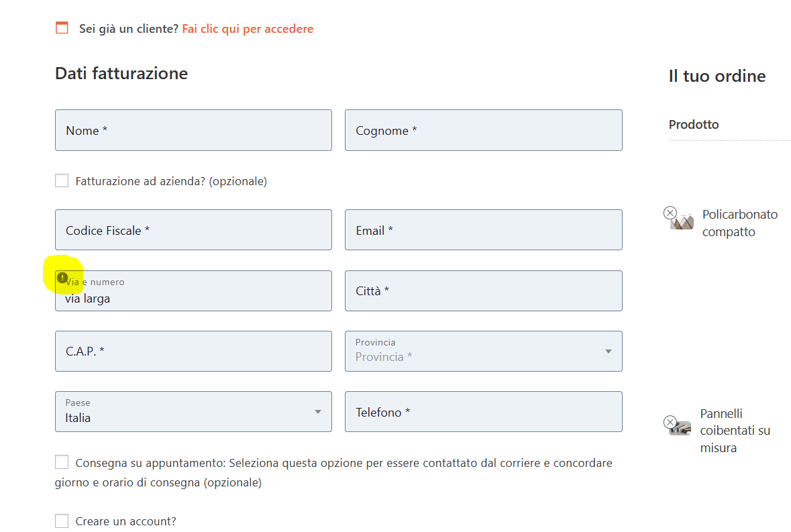Expand the Provincia dropdown arrow

(609, 352)
